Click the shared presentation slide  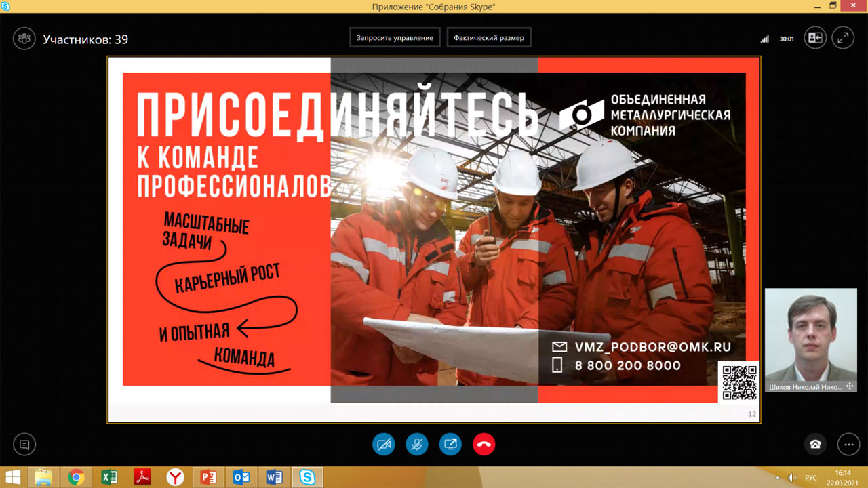pyautogui.click(x=434, y=239)
